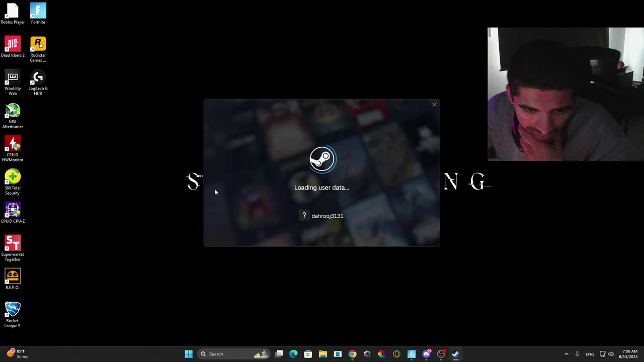
Task: Select Dead Island 2 desktop icon
Action: pos(13,47)
